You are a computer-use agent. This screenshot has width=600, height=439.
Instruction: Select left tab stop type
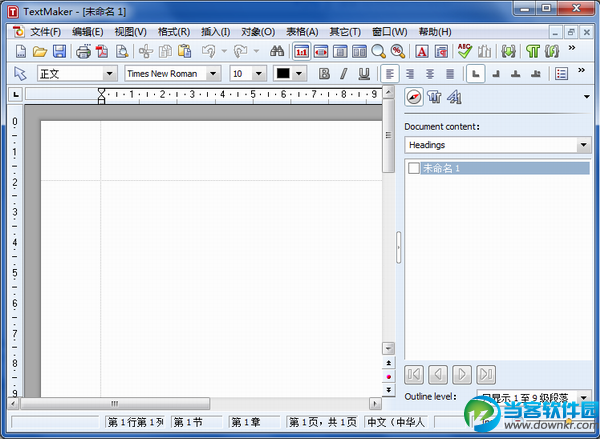coord(476,73)
